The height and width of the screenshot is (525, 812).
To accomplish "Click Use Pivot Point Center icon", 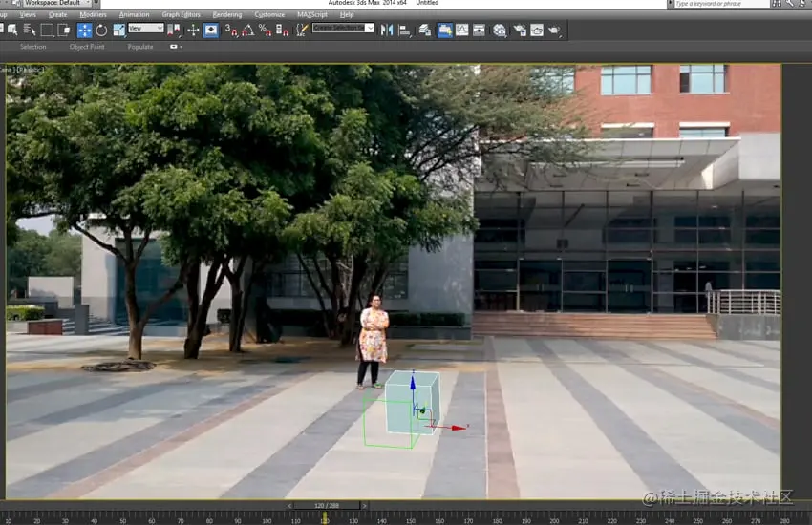I will (174, 30).
